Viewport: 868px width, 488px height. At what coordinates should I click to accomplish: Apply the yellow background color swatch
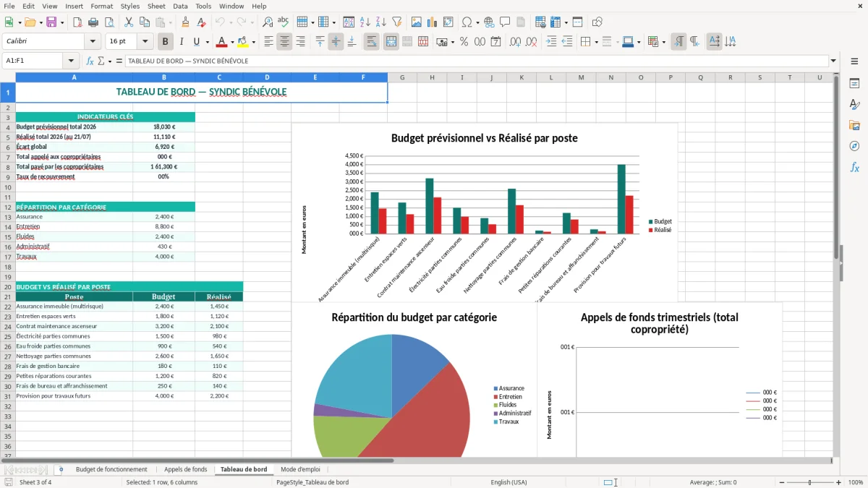(x=242, y=42)
